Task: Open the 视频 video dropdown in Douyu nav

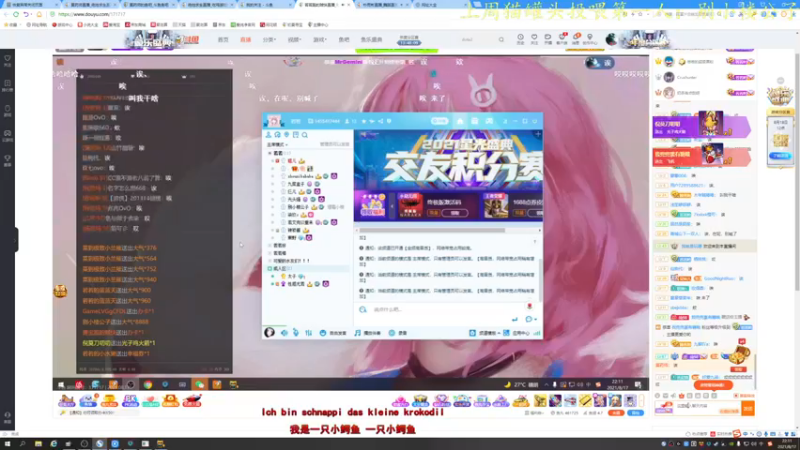Action: tap(293, 40)
